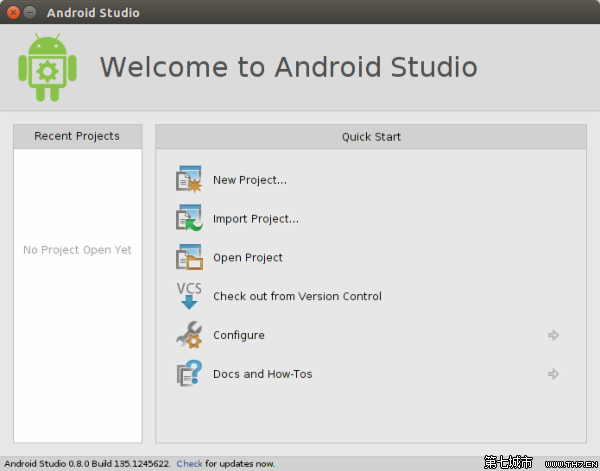This screenshot has height=471, width=600.
Task: Click the Quick Start header
Action: click(x=371, y=137)
